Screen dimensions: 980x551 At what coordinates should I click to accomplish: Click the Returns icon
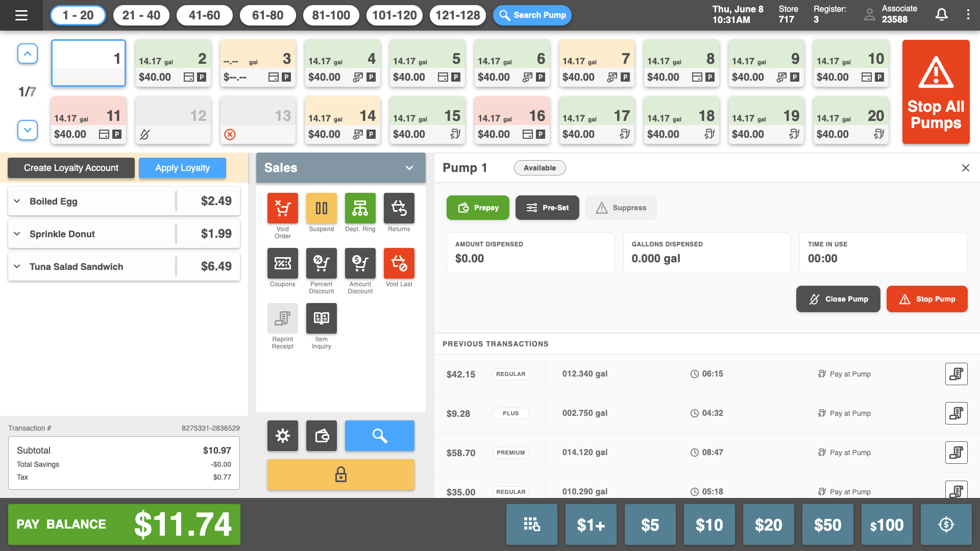click(399, 208)
